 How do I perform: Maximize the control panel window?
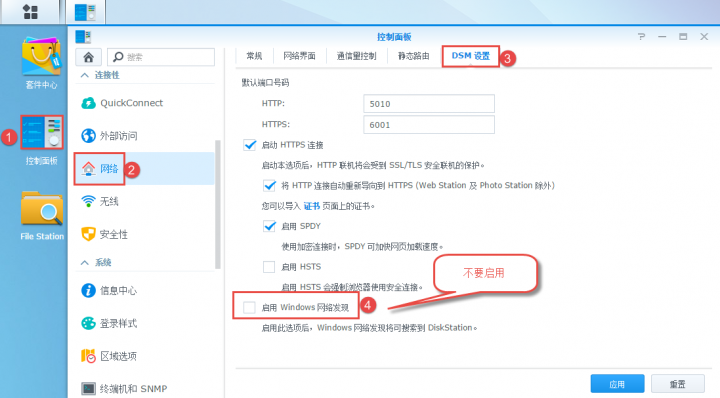tap(683, 37)
